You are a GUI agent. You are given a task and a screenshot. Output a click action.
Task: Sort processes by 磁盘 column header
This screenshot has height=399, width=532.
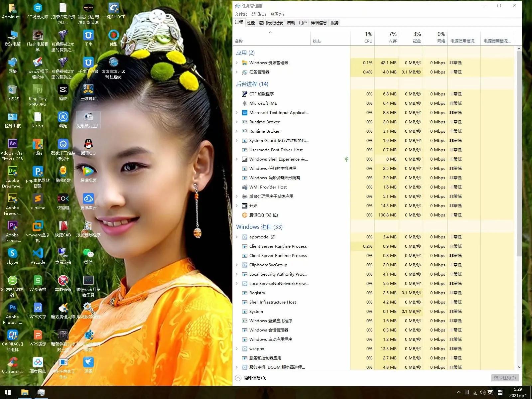[x=411, y=37]
